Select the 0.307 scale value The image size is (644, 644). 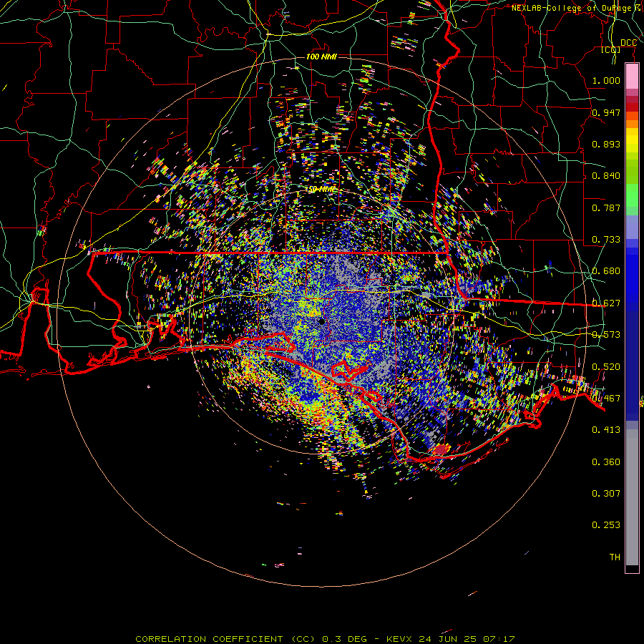[x=606, y=494]
